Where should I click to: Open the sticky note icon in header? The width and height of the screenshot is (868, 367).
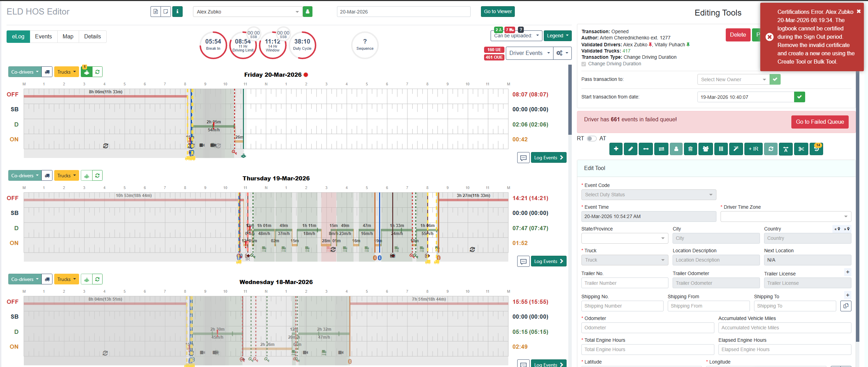click(166, 11)
